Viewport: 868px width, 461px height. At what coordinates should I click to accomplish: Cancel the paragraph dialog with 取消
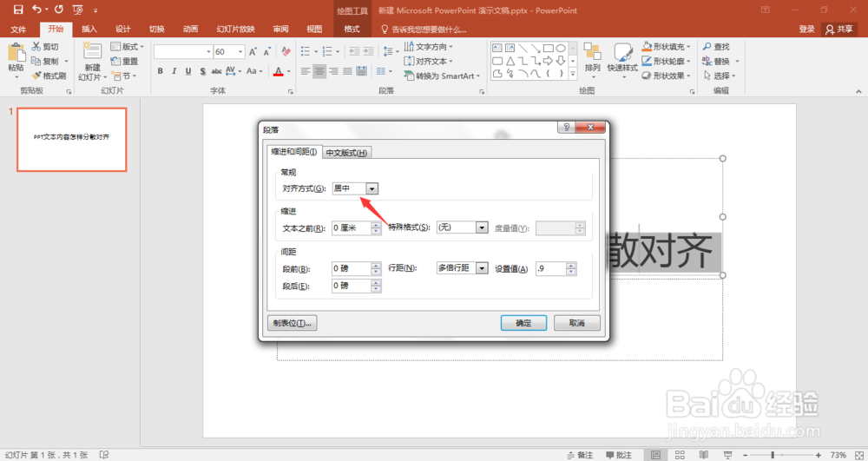577,323
